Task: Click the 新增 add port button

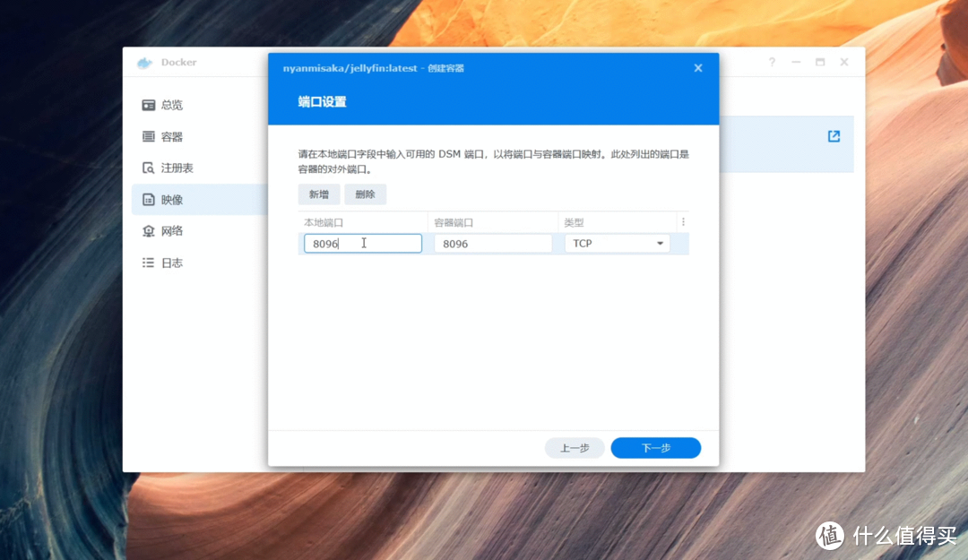Action: tap(318, 194)
